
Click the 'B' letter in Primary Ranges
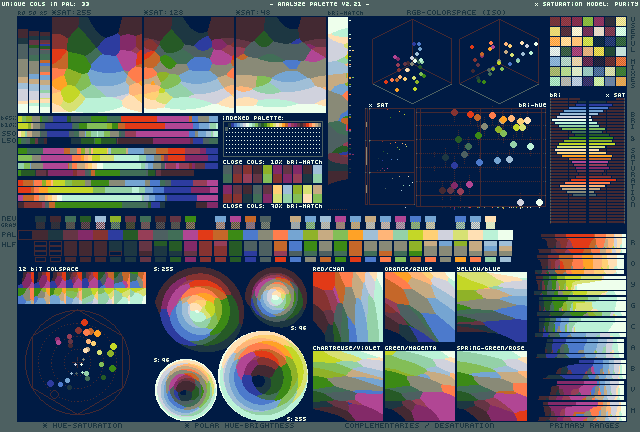pos(633,368)
